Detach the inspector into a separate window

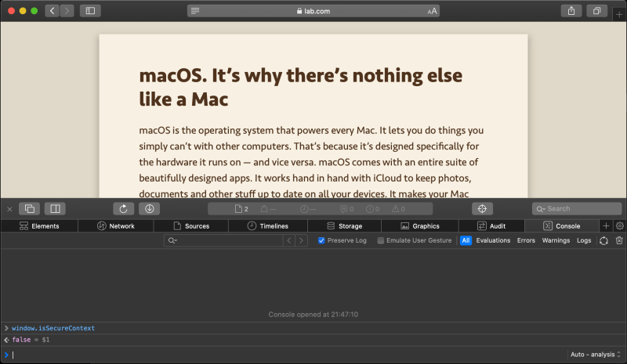click(29, 208)
